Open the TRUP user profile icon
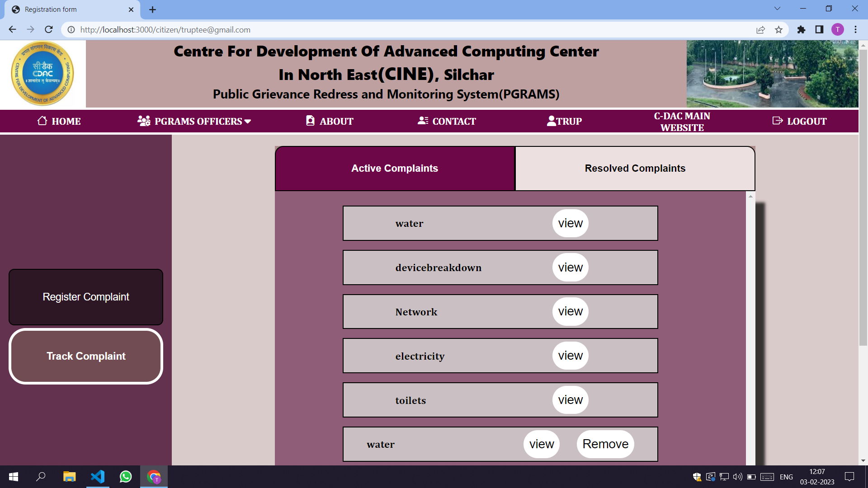This screenshot has width=868, height=488. pyautogui.click(x=551, y=121)
